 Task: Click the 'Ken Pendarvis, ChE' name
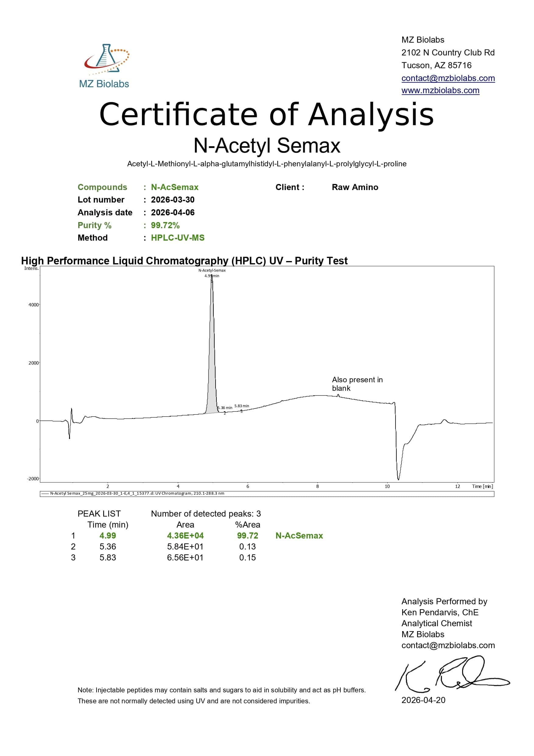point(440,613)
